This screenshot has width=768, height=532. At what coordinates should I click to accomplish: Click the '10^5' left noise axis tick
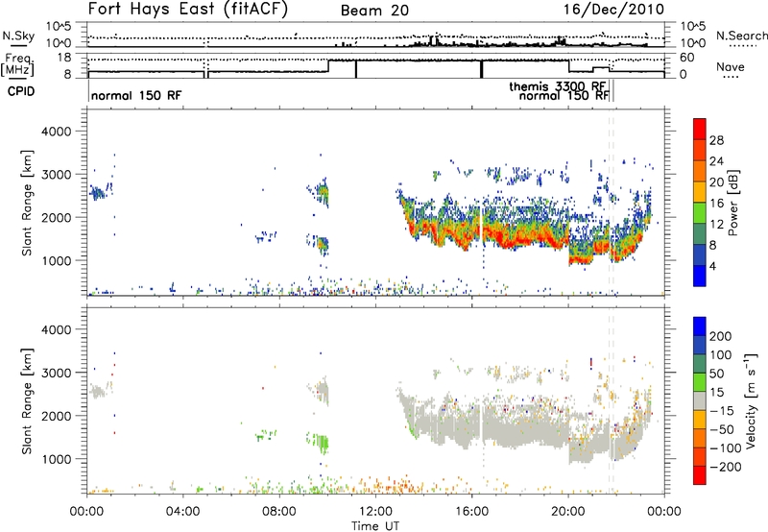click(59, 26)
